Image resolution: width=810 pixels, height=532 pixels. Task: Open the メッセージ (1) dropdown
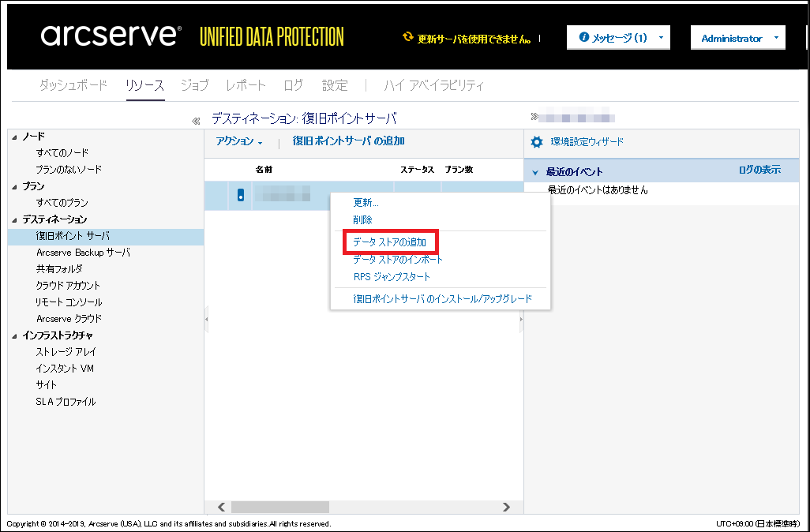618,38
